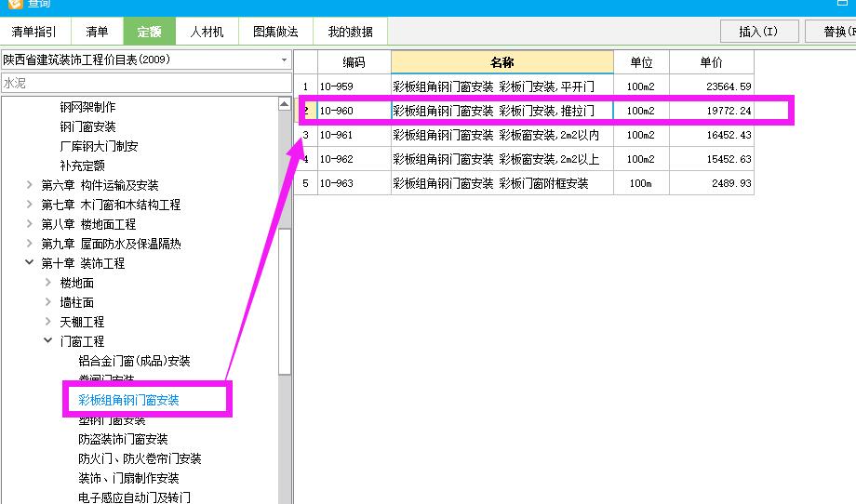Open the query window app icon
856x504 pixels.
click(15, 4)
